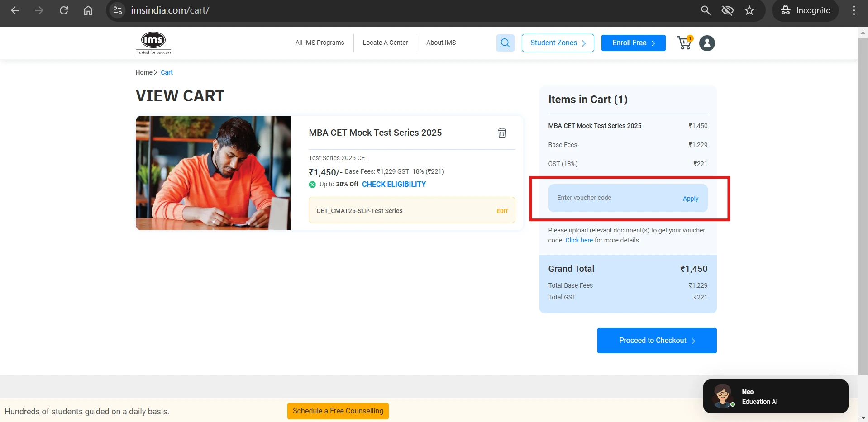868x422 pixels.
Task: Open All IMS Programs menu
Action: [320, 43]
